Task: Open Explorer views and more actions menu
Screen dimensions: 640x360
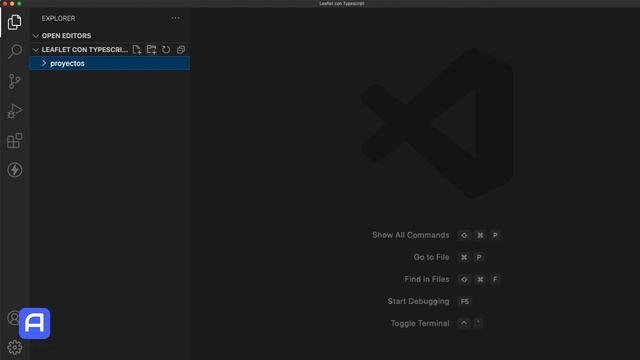Action: [176, 18]
